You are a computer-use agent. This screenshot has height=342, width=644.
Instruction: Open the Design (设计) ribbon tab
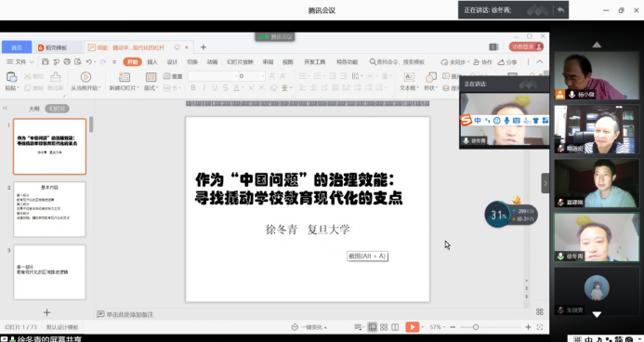point(172,62)
